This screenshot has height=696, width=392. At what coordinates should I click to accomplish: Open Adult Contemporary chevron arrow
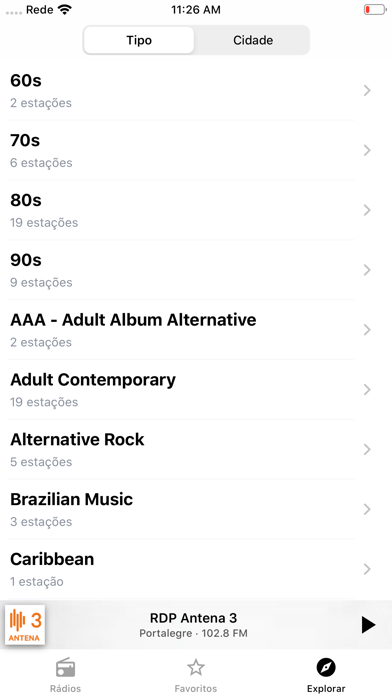pyautogui.click(x=367, y=390)
